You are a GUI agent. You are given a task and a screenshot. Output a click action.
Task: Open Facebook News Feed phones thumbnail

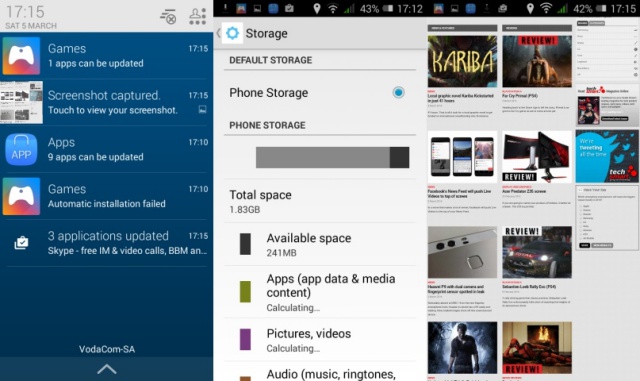click(x=462, y=157)
